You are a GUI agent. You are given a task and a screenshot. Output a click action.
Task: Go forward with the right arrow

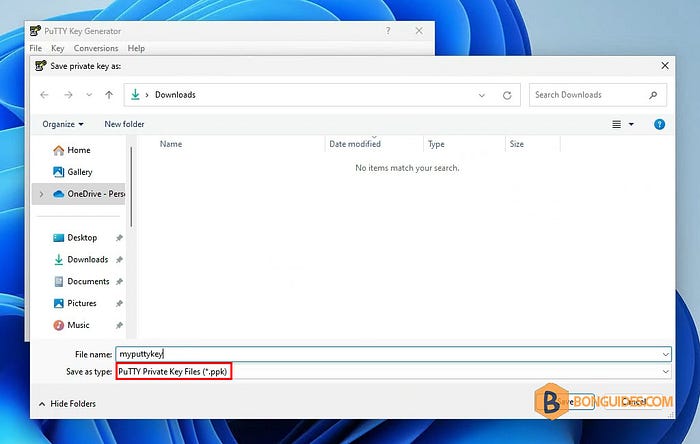68,95
